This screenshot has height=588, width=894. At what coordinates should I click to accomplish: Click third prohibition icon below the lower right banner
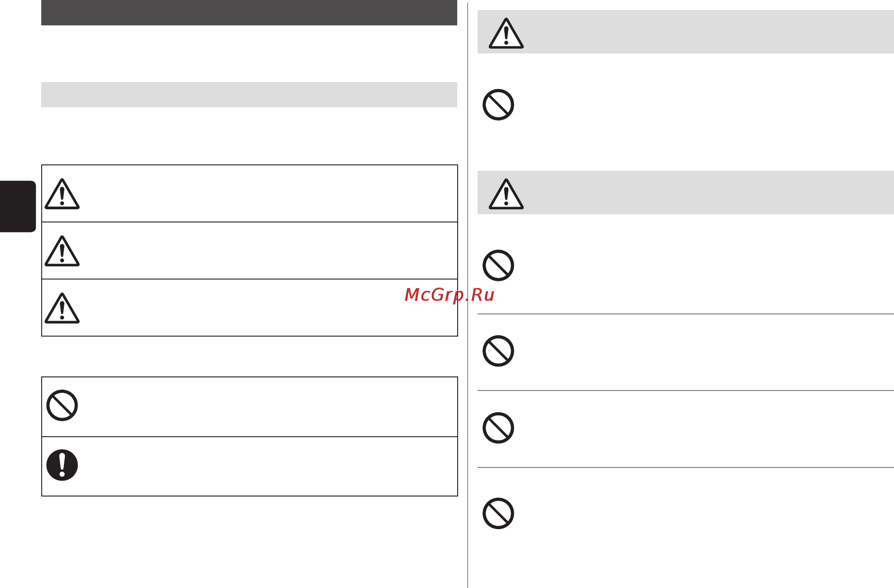pyautogui.click(x=498, y=428)
